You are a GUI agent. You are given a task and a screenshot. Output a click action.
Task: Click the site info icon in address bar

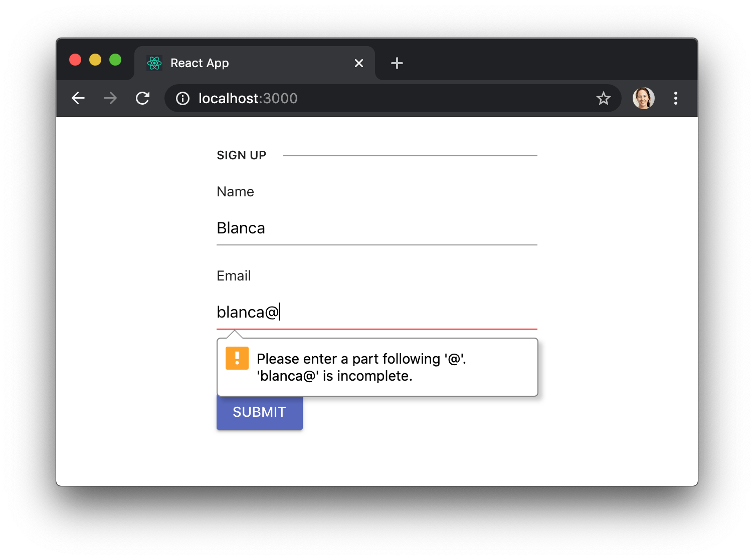click(182, 98)
